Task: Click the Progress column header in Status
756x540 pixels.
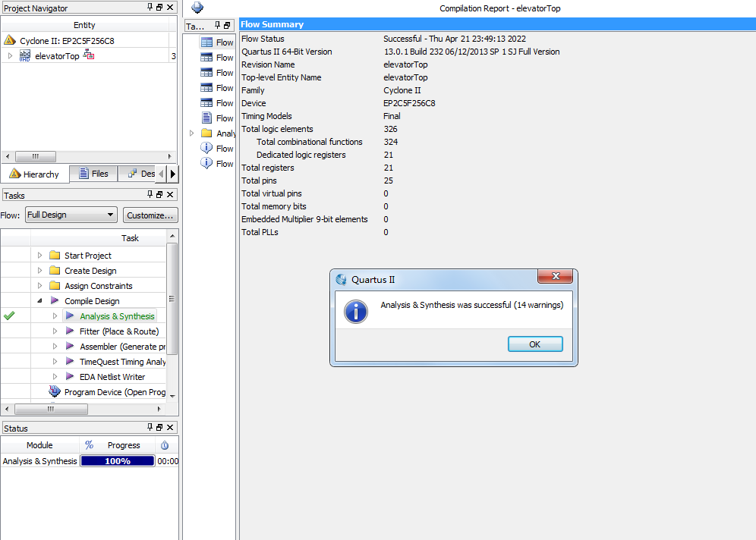Action: point(117,445)
